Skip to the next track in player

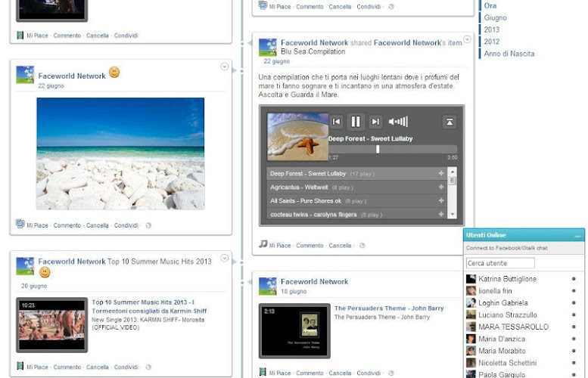click(x=375, y=122)
